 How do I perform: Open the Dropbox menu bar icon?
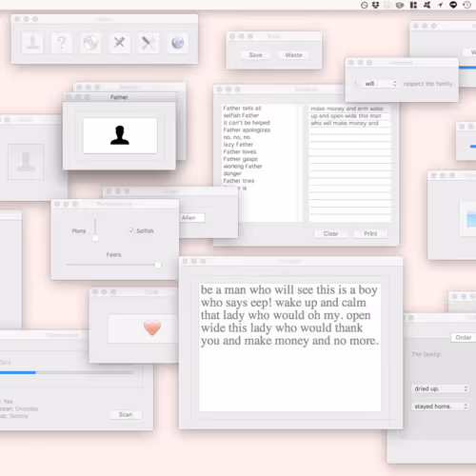376,5
